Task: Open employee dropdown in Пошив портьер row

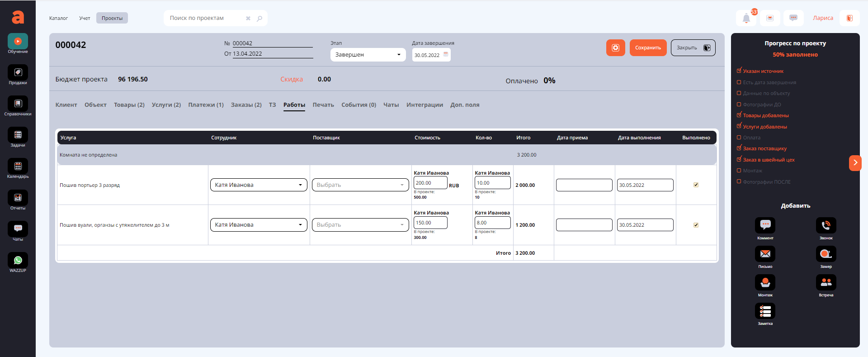Action: pos(258,185)
